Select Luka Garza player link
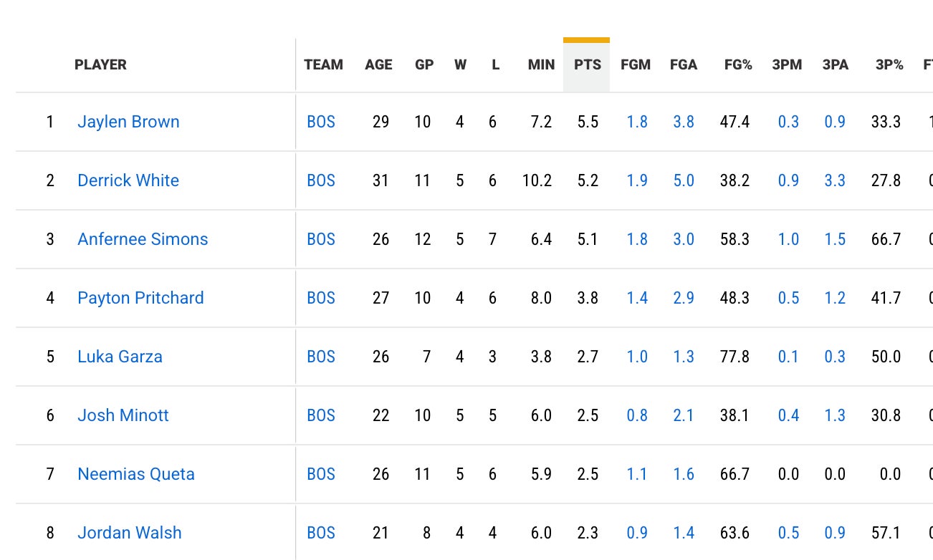Viewport: 933px width, 560px height. [120, 357]
